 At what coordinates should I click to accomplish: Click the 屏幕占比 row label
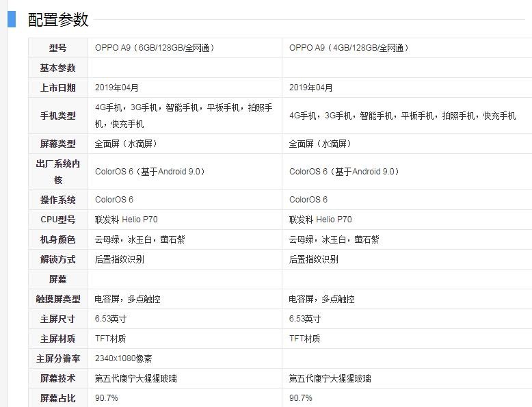point(58,398)
